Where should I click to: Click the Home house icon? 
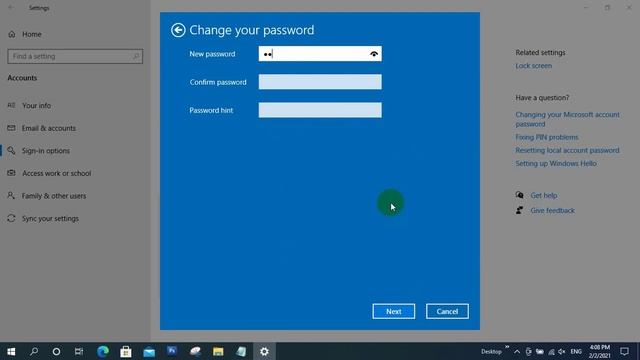coord(12,34)
